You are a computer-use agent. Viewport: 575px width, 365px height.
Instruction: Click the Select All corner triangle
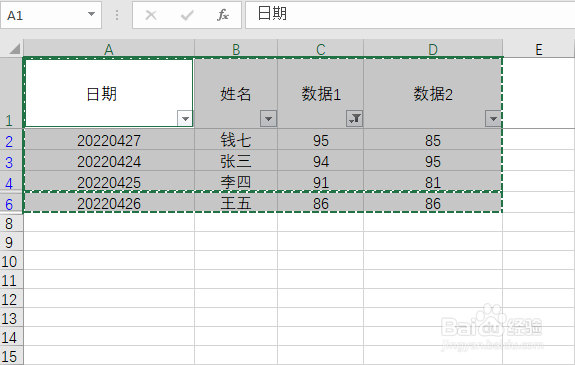(x=14, y=48)
